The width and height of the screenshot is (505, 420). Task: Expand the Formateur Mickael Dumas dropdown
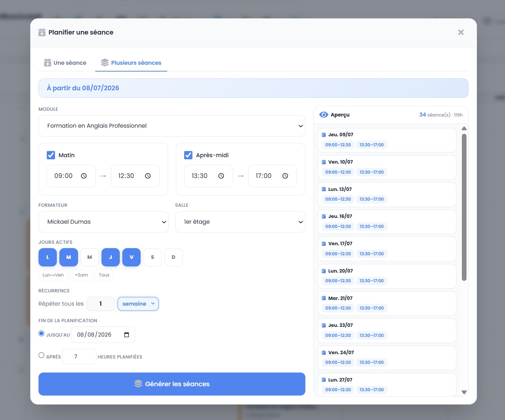pos(104,222)
